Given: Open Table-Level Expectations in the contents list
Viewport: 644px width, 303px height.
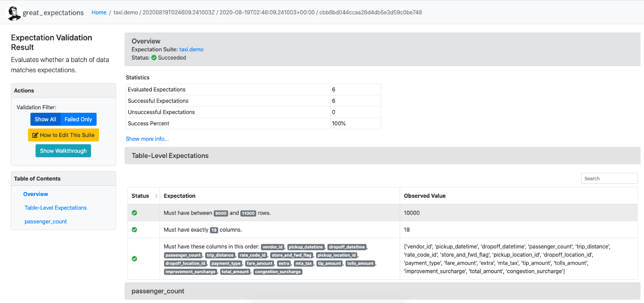Looking at the screenshot, I should [x=56, y=208].
